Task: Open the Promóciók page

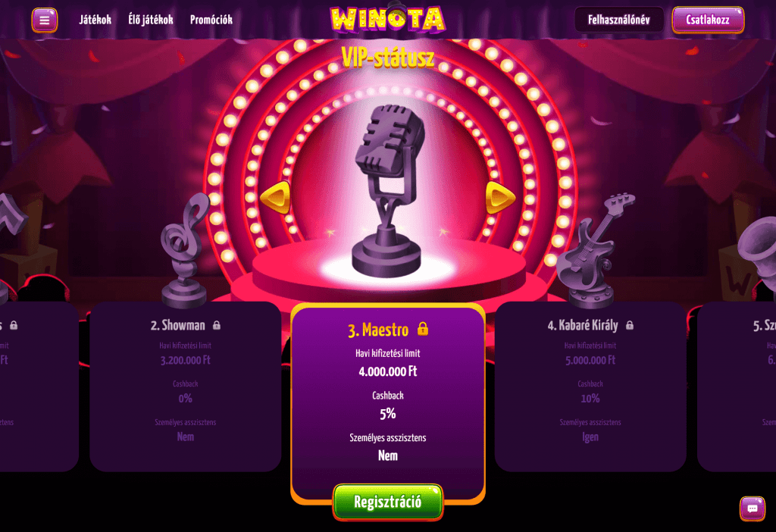Action: coord(211,20)
